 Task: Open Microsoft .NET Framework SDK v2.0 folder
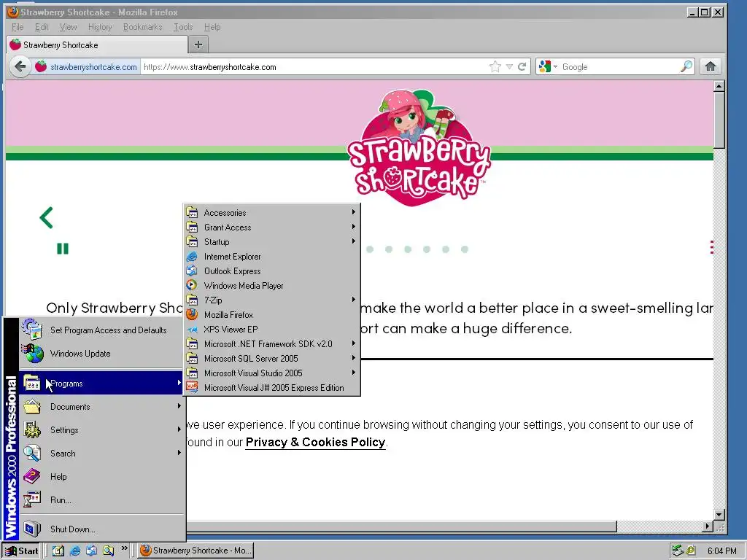pos(271,344)
